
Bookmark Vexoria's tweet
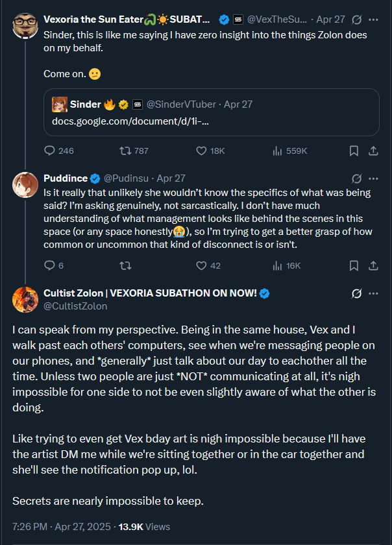tap(354, 151)
